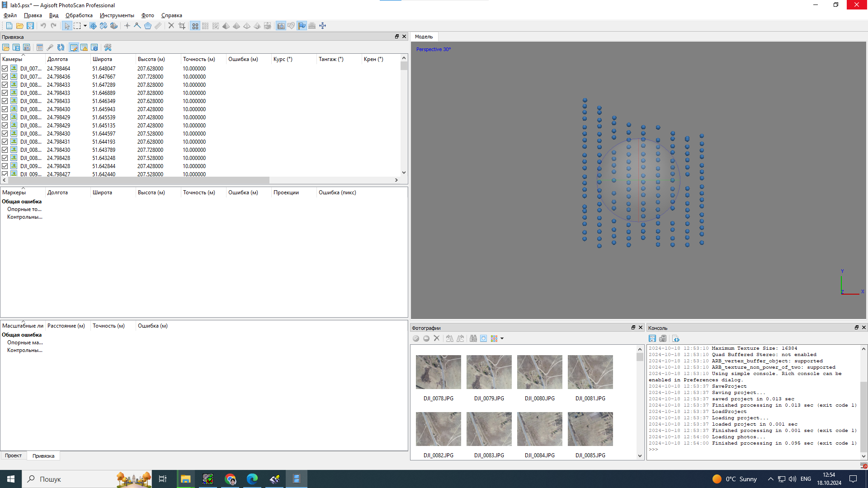Click the Update reference arrows icon

pos(61,47)
